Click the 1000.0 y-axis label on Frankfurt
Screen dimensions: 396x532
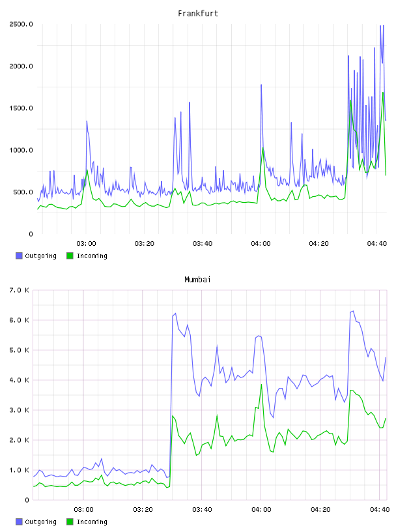coord(21,151)
